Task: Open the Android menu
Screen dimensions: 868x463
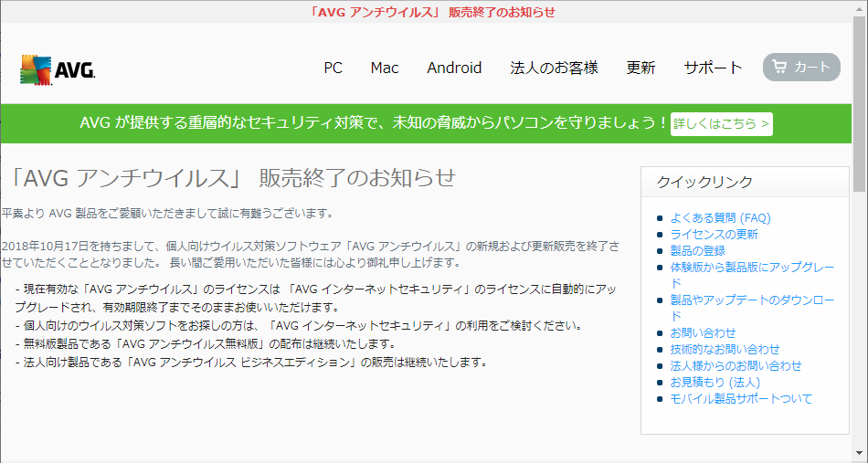Action: (x=454, y=68)
